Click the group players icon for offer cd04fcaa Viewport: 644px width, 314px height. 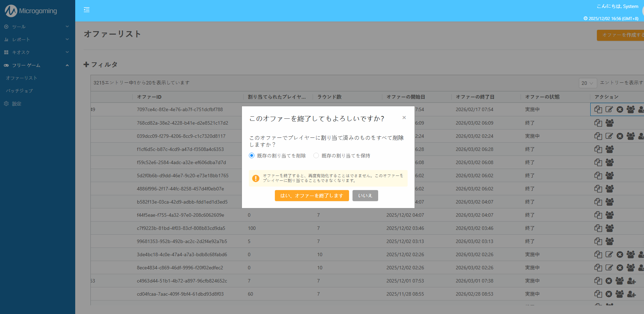click(620, 294)
